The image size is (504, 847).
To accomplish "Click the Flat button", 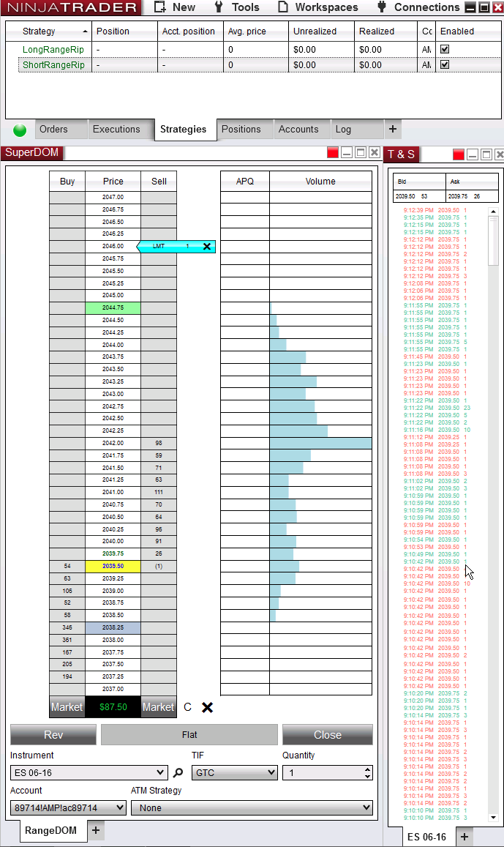I will tap(189, 735).
